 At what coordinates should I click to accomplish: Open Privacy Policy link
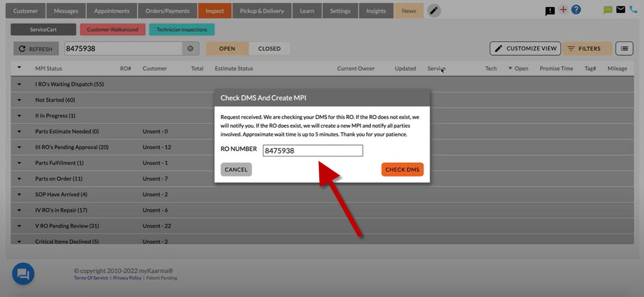[127, 278]
